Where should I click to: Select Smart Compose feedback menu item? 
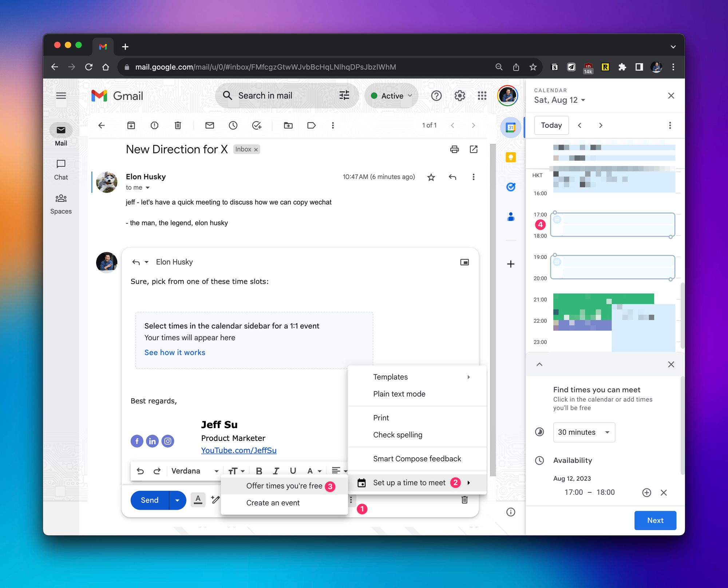coord(417,459)
